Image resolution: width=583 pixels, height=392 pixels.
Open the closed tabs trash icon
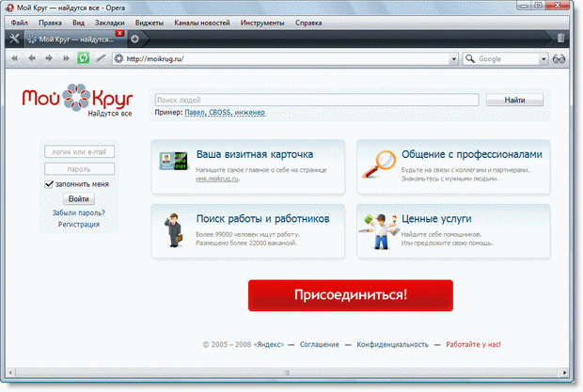[x=560, y=38]
